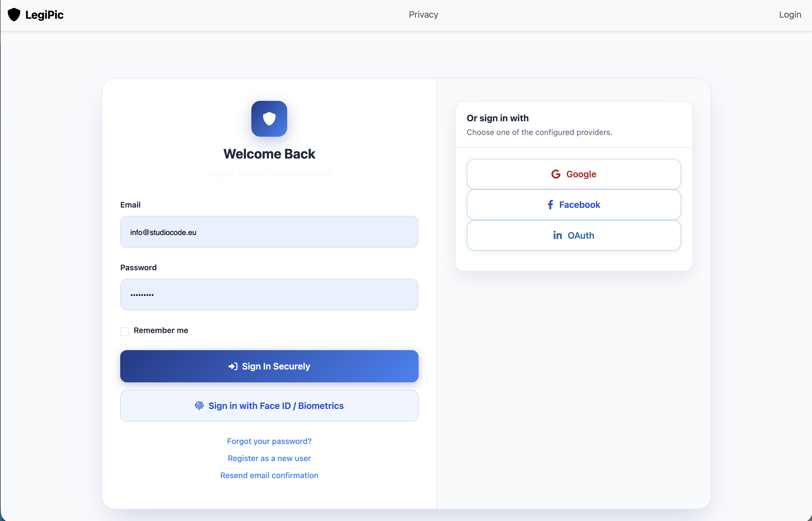The height and width of the screenshot is (521, 812).
Task: Click the LinkedIn in logo icon
Action: point(558,235)
